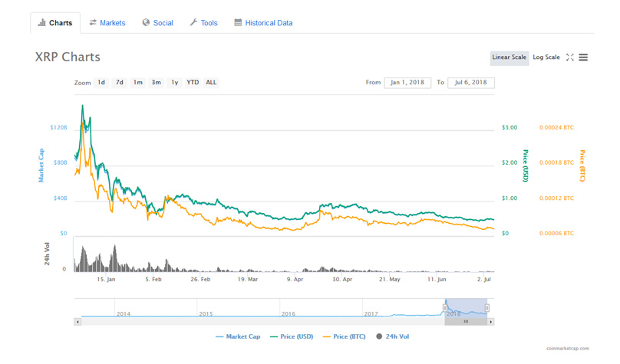Viewport: 620px width, 364px height.
Task: Set zoom to 1y
Action: pyautogui.click(x=174, y=83)
